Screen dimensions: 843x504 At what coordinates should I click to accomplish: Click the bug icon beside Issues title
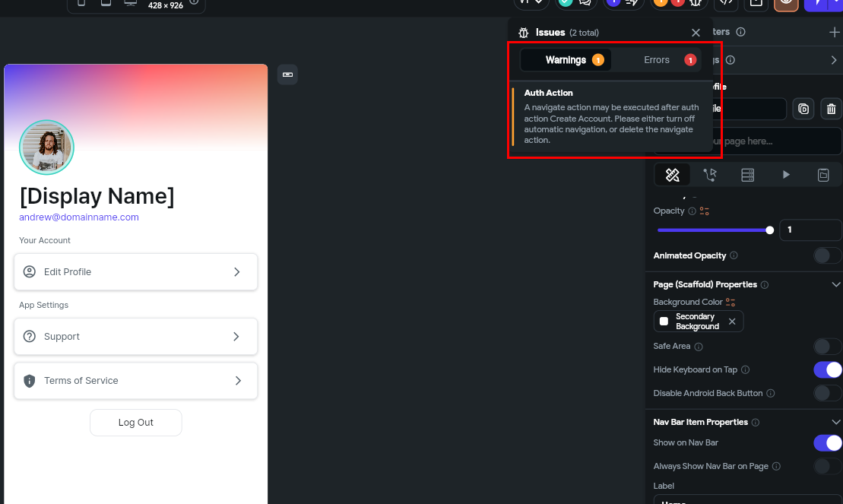524,33
